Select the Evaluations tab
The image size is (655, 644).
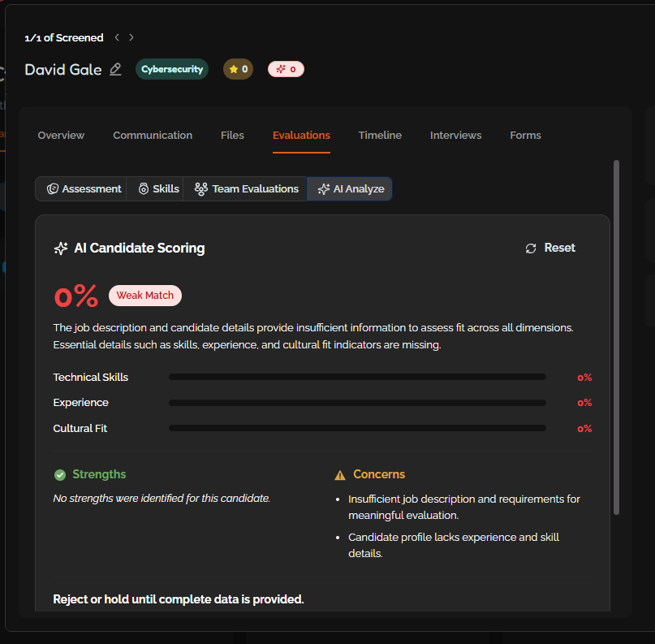(301, 136)
